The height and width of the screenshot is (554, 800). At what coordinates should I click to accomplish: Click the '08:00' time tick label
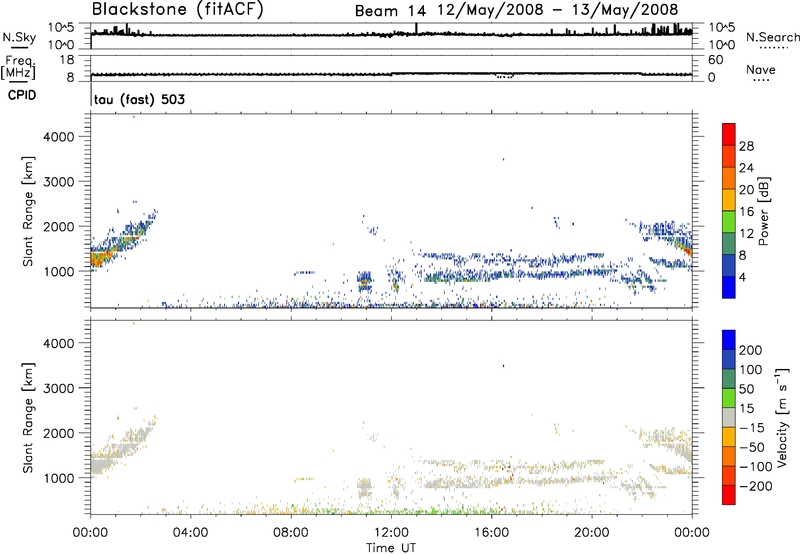[291, 533]
